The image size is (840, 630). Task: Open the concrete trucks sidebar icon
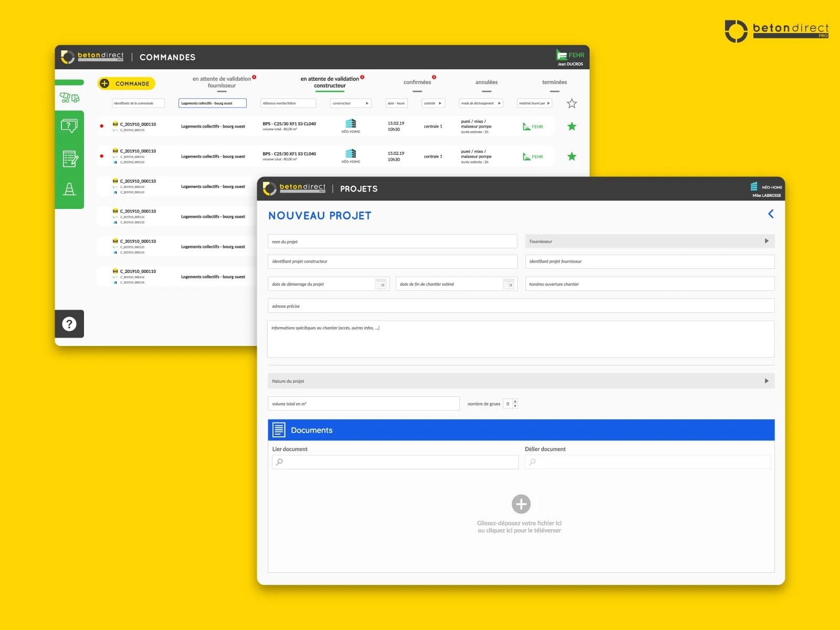[x=69, y=98]
